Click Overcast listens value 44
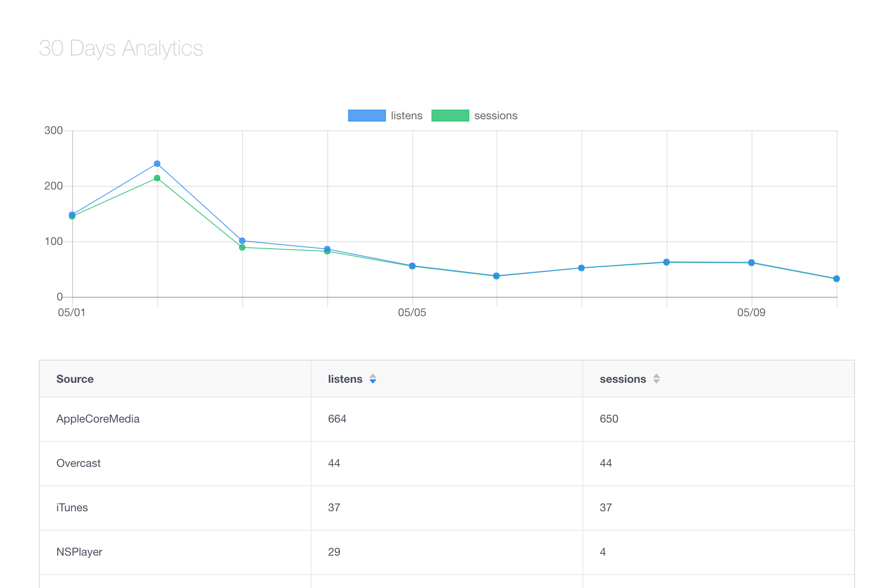Viewport: 892px width, 588px height. pyautogui.click(x=334, y=463)
